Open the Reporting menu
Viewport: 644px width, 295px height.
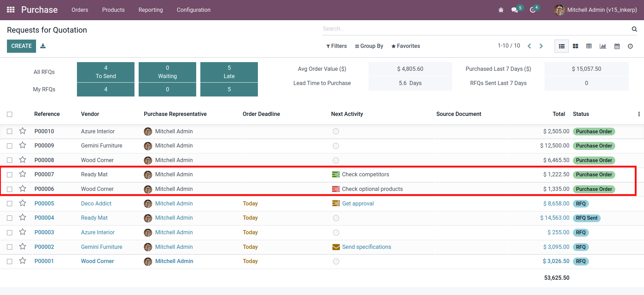[x=151, y=10]
